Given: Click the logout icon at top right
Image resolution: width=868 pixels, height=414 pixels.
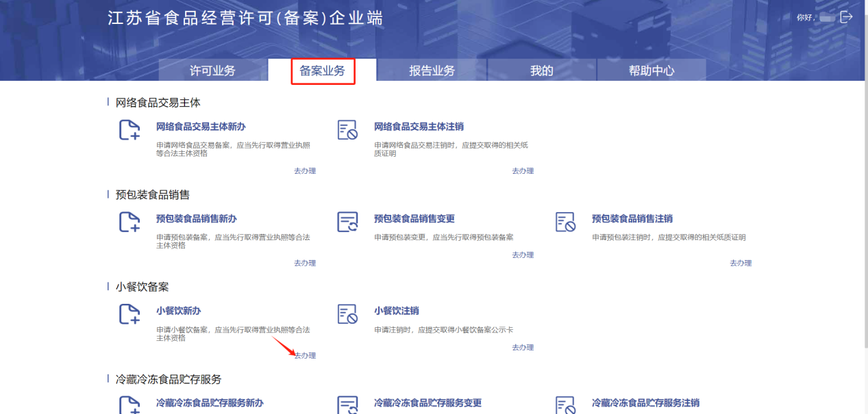Looking at the screenshot, I should point(847,17).
